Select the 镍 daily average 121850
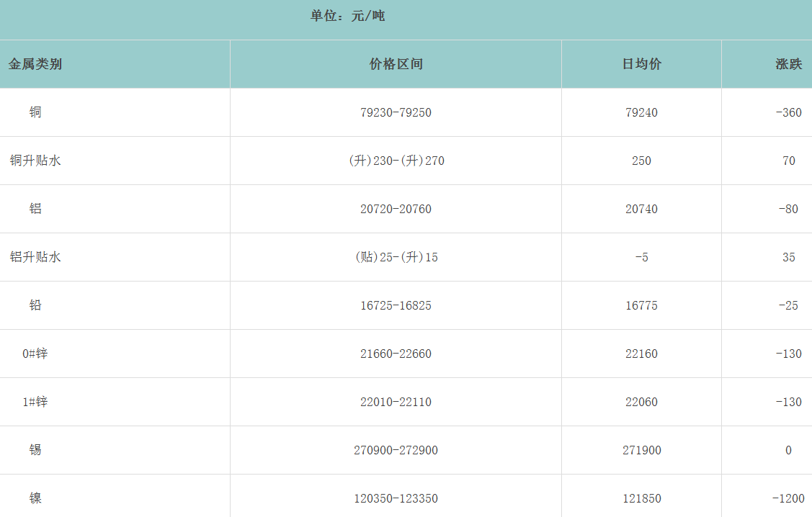The width and height of the screenshot is (812, 517). point(641,498)
